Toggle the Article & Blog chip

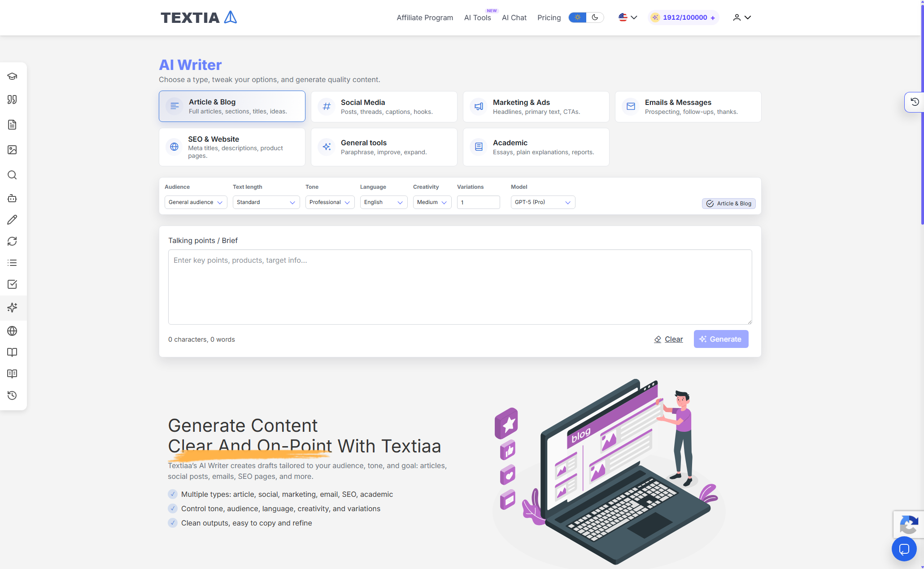[x=729, y=204]
